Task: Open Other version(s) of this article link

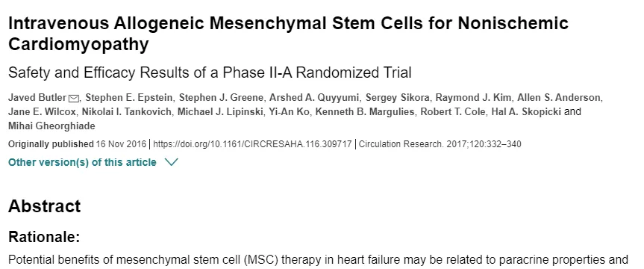Action: [x=82, y=162]
